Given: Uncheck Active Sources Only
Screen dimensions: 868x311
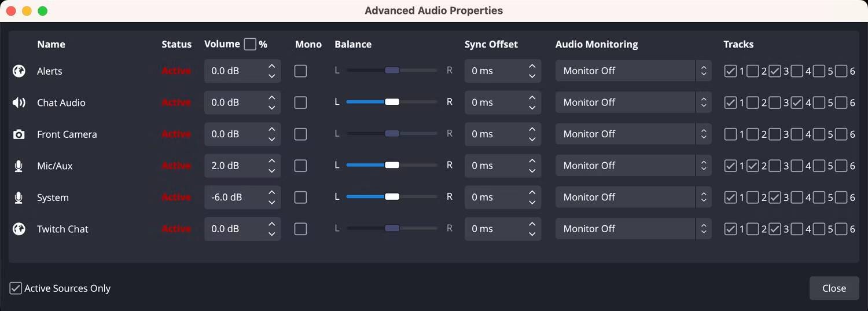Looking at the screenshot, I should [x=16, y=288].
